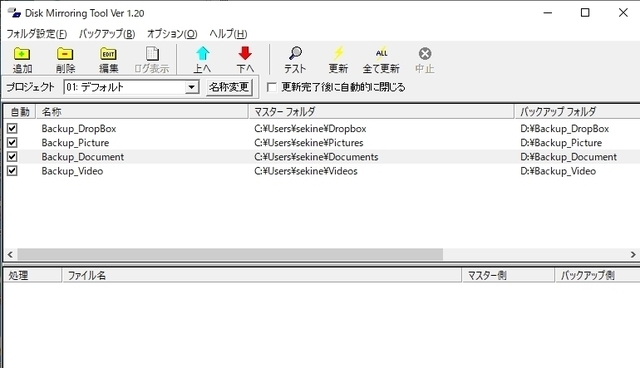The image size is (640, 368).
Task: Uncheck the Backup_Picture auto checkbox
Action: coord(12,142)
